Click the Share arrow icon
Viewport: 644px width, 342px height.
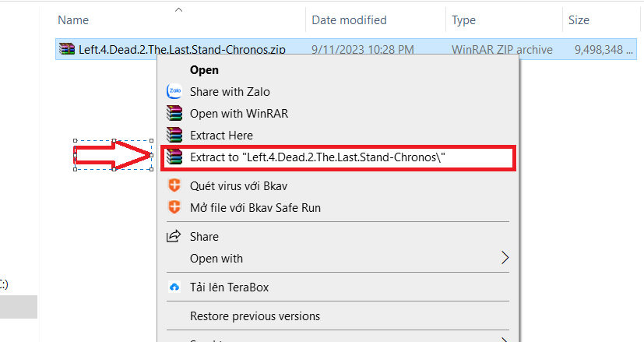pyautogui.click(x=174, y=236)
